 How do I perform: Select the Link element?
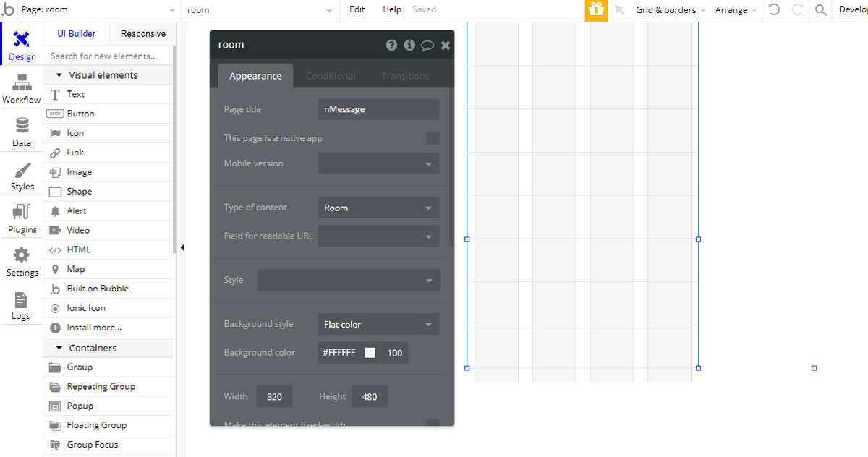click(x=109, y=153)
